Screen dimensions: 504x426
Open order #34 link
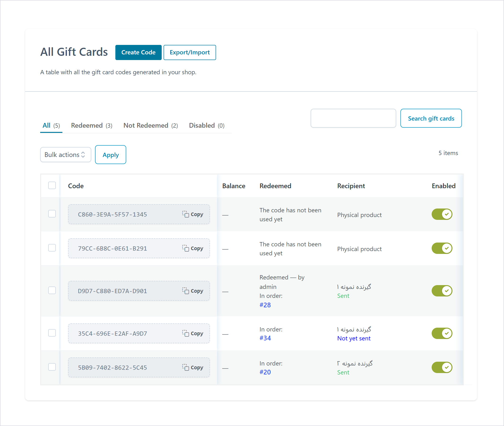(x=265, y=338)
